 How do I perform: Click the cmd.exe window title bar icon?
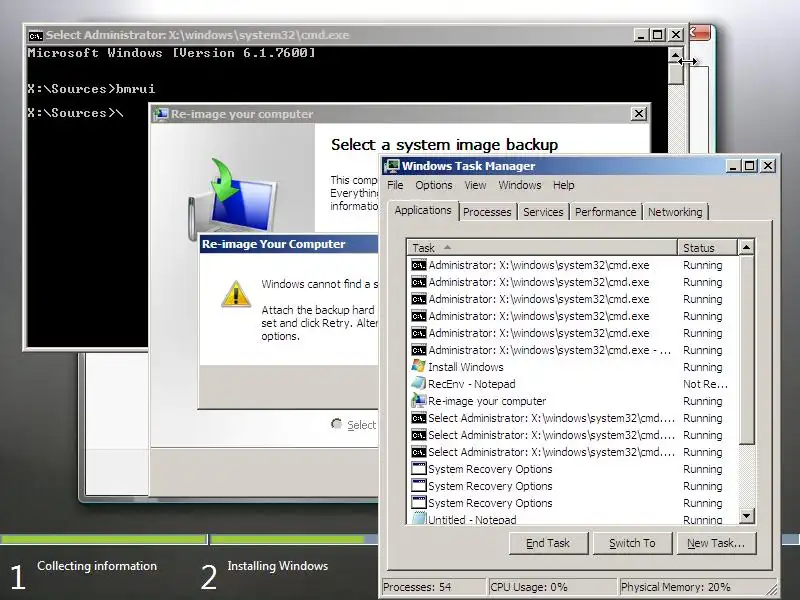click(x=36, y=35)
